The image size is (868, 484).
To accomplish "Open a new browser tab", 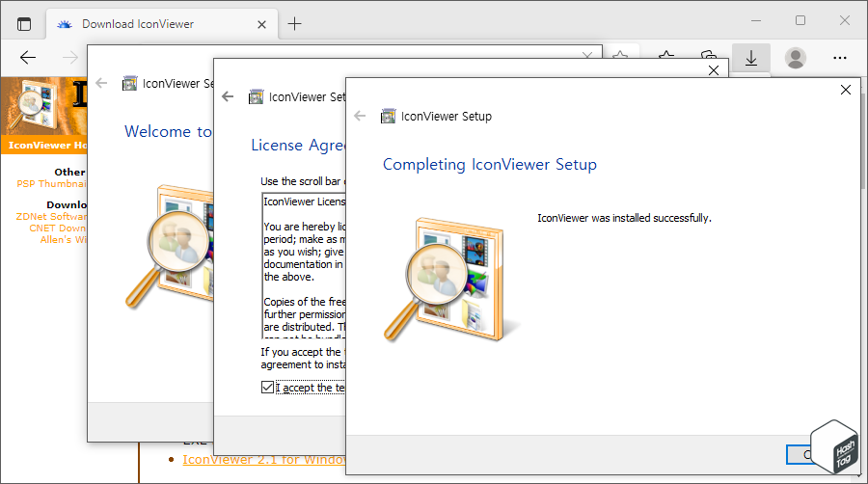I will click(x=295, y=24).
